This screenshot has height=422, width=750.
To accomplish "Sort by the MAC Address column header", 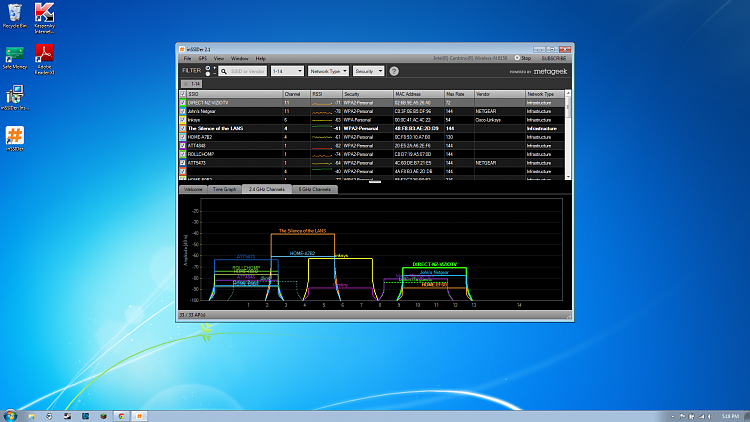I will point(419,94).
